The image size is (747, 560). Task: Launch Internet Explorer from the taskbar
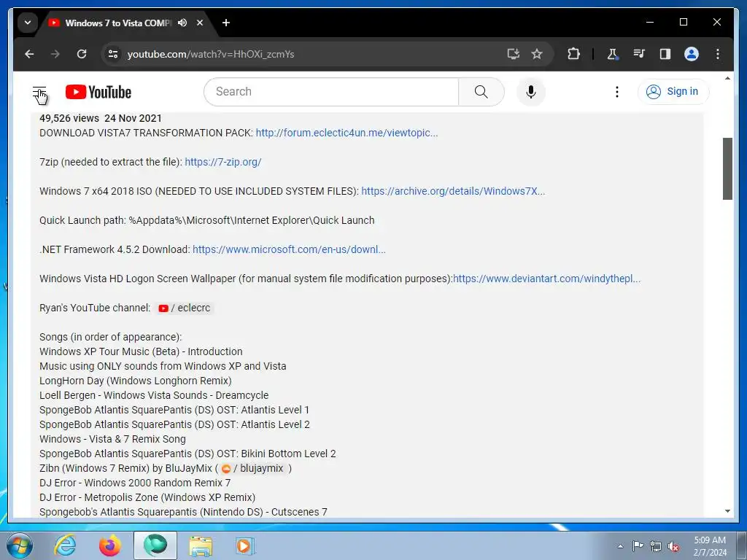click(65, 545)
